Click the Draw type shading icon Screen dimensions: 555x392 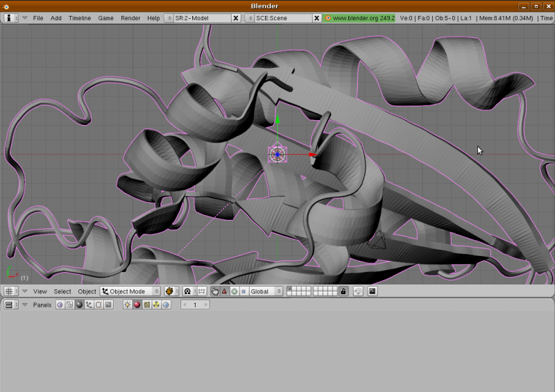click(171, 291)
